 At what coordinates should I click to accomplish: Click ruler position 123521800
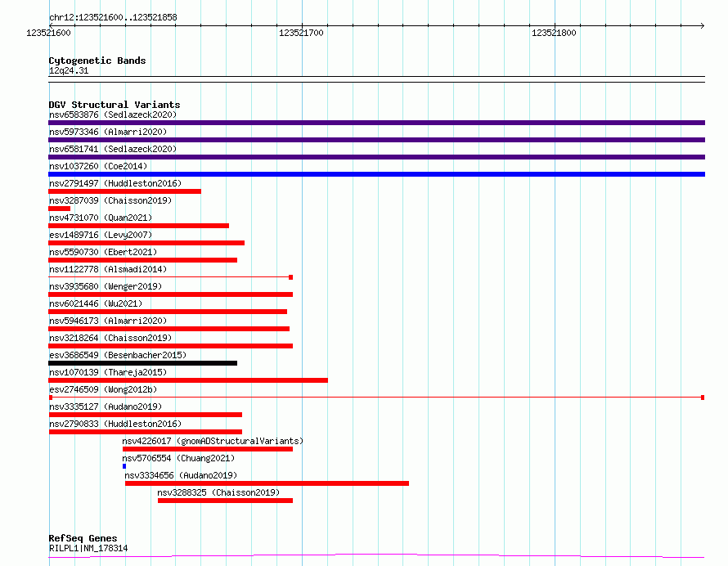(x=554, y=33)
